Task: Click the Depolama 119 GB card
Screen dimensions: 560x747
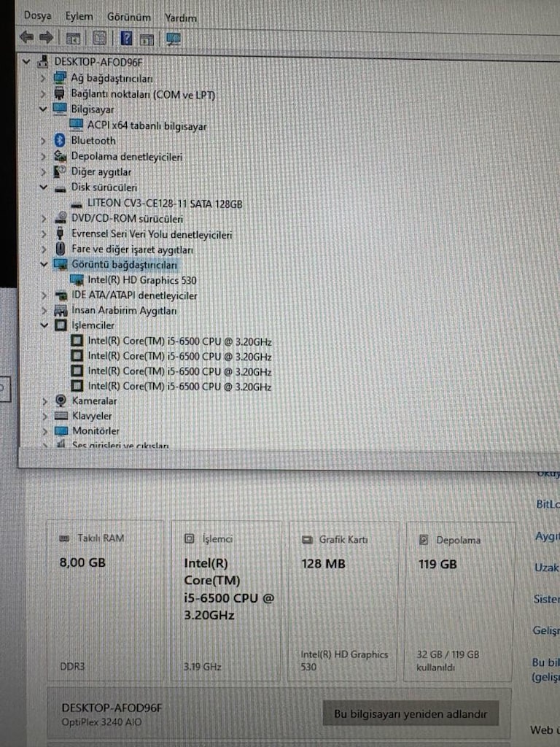Action: coord(459,602)
